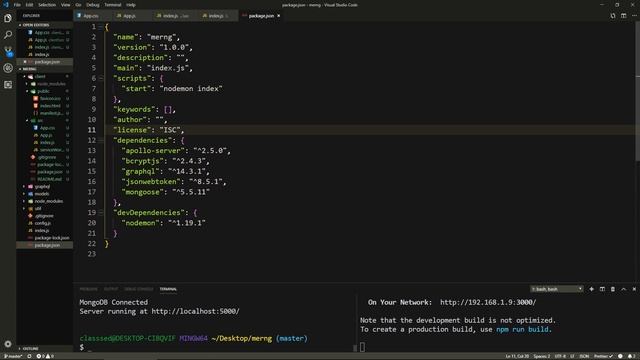Open the View menu
The width and height of the screenshot is (640, 360).
coord(65,5)
